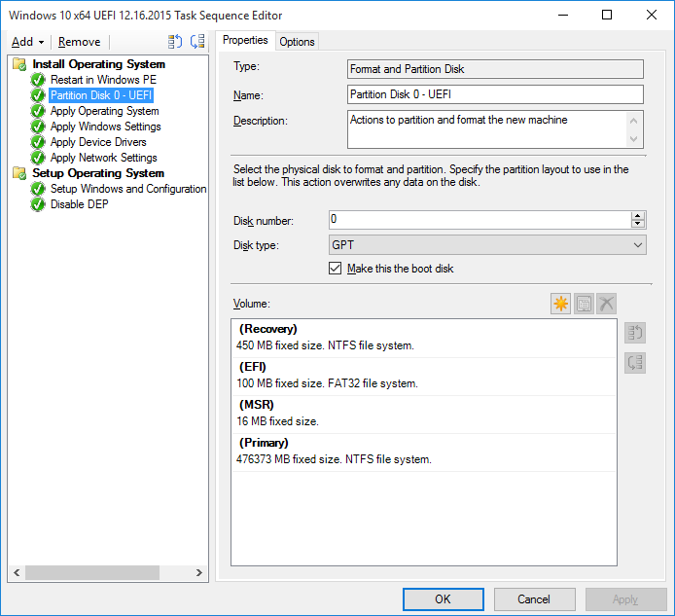Click inside the Disk number field
This screenshot has height=616, width=675.
(480, 220)
